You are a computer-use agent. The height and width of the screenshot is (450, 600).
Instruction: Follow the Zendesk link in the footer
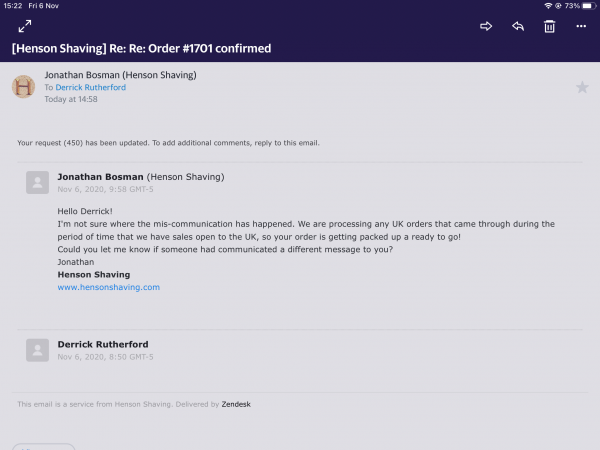tap(236, 404)
